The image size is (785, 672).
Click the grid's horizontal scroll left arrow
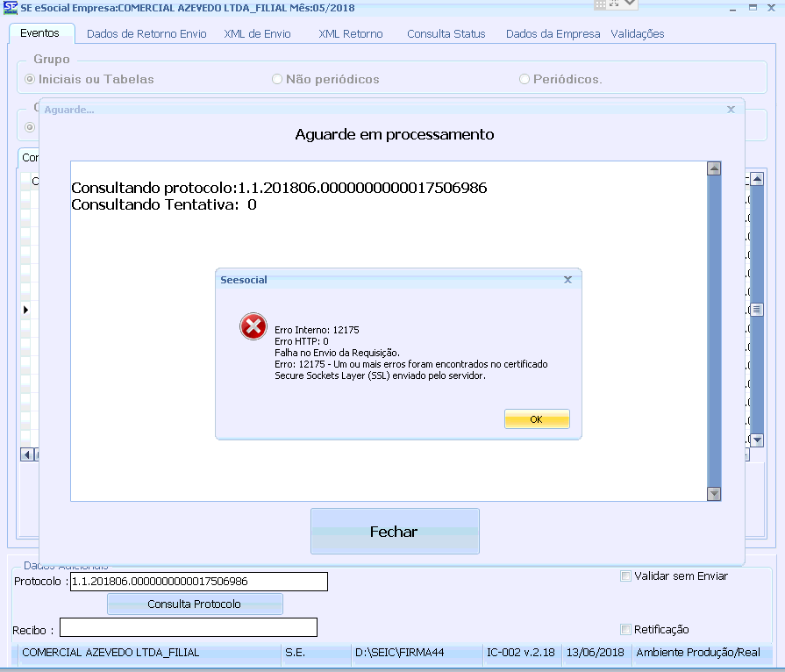coord(27,454)
